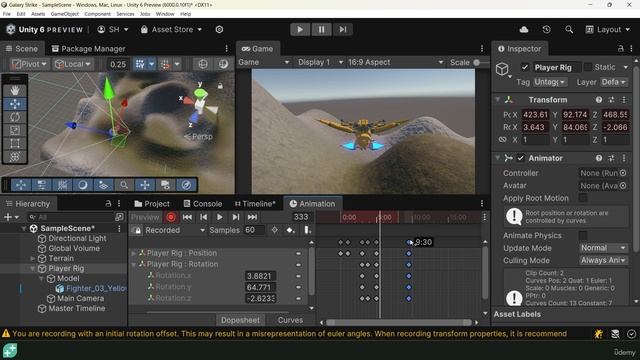
Task: Click the add animation event icon
Action: pyautogui.click(x=307, y=230)
